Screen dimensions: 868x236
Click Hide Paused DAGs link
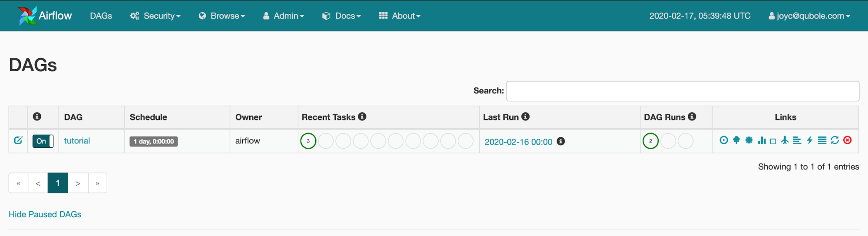pos(45,214)
